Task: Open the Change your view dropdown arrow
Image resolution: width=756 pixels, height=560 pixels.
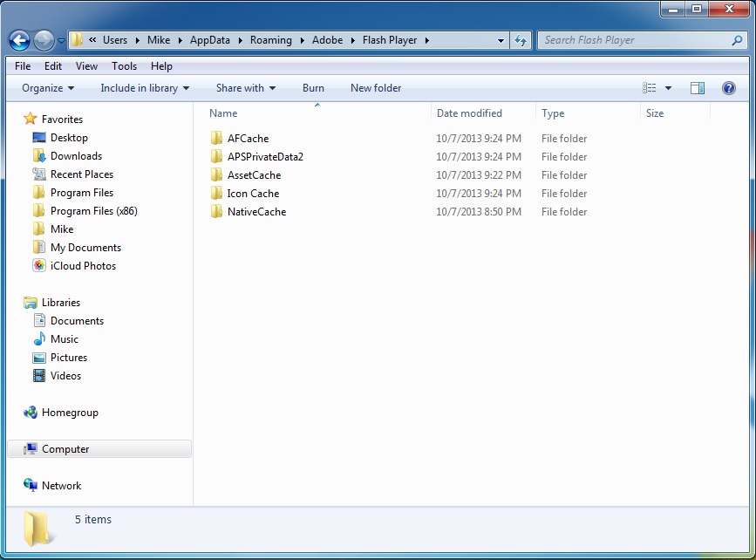Action: (x=666, y=87)
